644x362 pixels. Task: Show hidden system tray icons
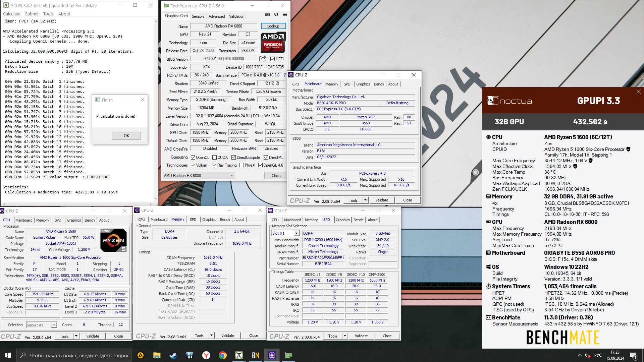pos(580,355)
